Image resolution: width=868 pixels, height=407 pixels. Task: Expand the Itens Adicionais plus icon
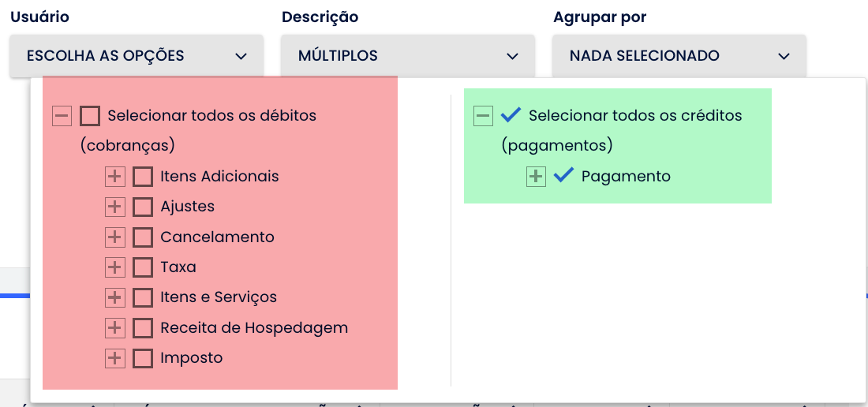pyautogui.click(x=115, y=177)
